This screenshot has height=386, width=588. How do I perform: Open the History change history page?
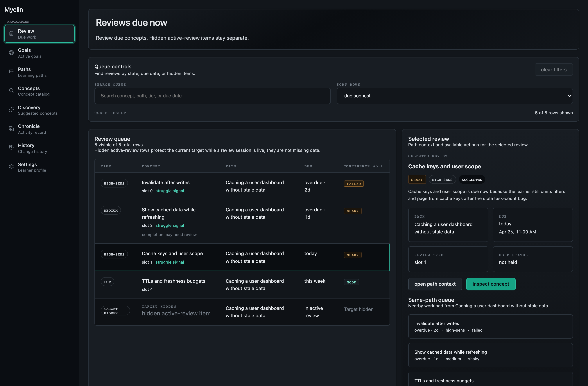click(40, 148)
